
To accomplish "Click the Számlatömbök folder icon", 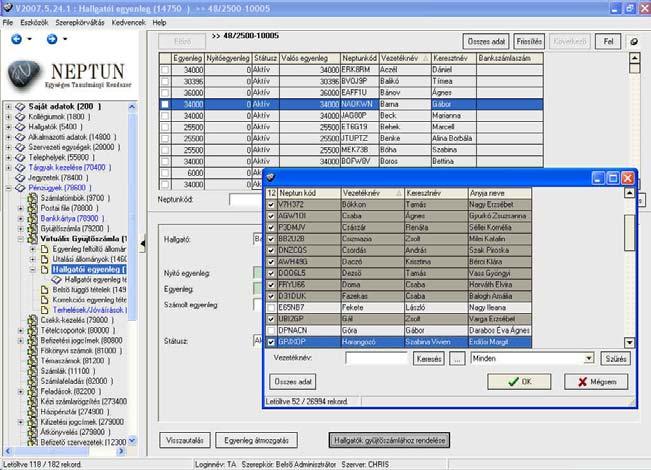I will pyautogui.click(x=32, y=198).
